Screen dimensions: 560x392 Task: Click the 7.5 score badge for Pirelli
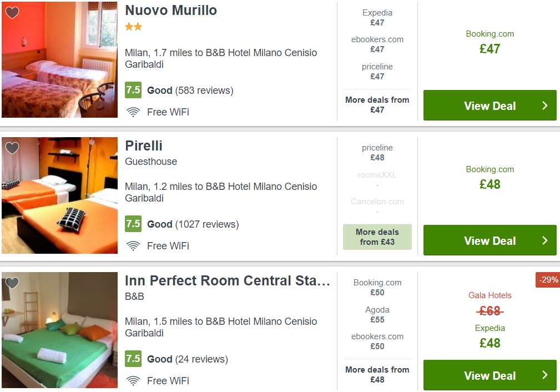coord(133,224)
